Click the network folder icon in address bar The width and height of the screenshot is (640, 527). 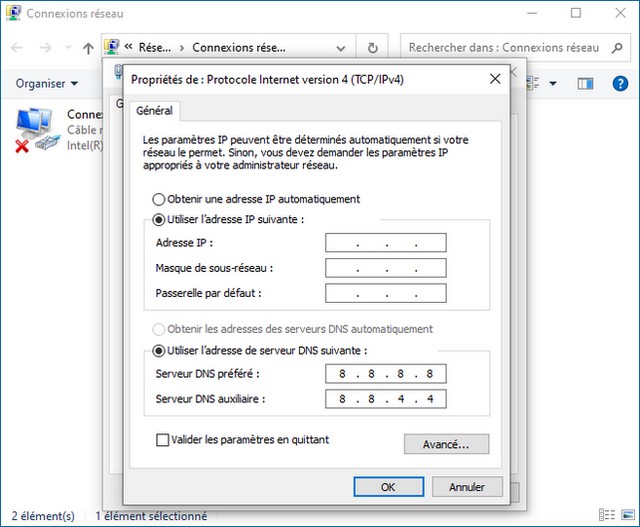[111, 47]
